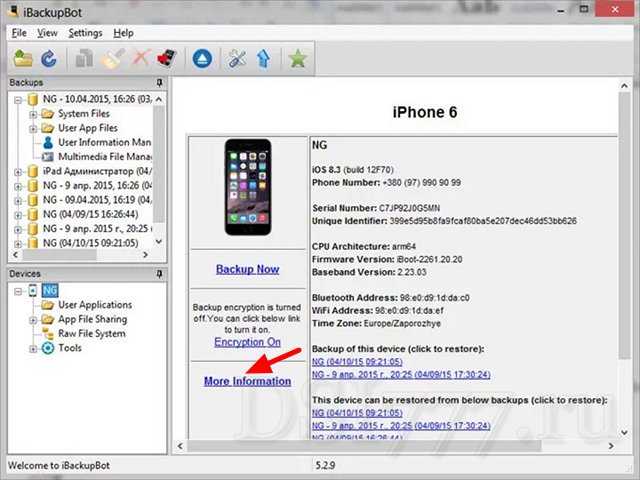Image resolution: width=640 pixels, height=480 pixels.
Task: Click the iPhone 6 device image
Action: (248, 187)
